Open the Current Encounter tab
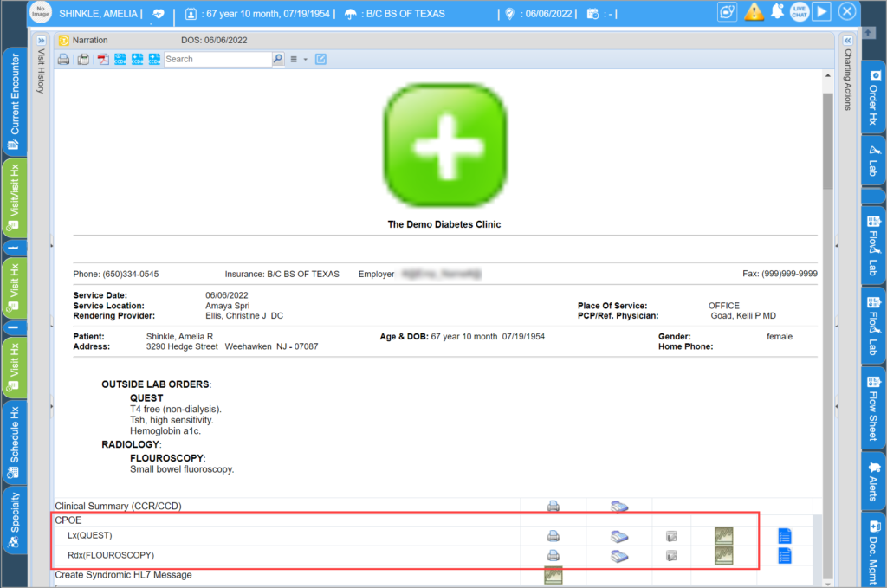 point(14,102)
